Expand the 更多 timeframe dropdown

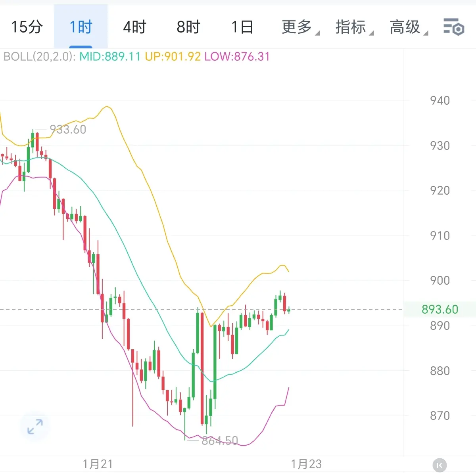point(300,27)
